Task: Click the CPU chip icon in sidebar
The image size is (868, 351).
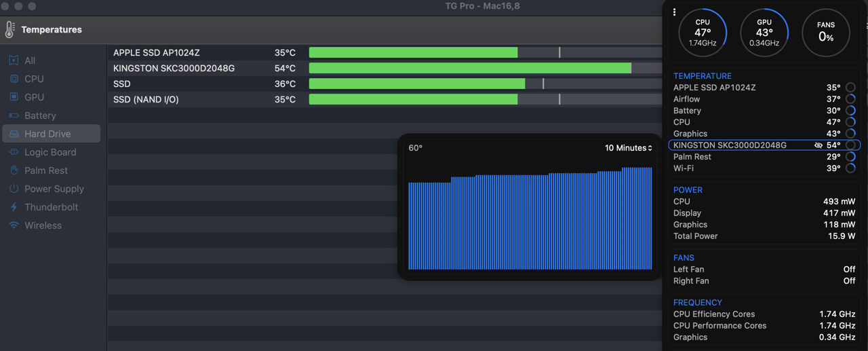Action: click(x=14, y=79)
